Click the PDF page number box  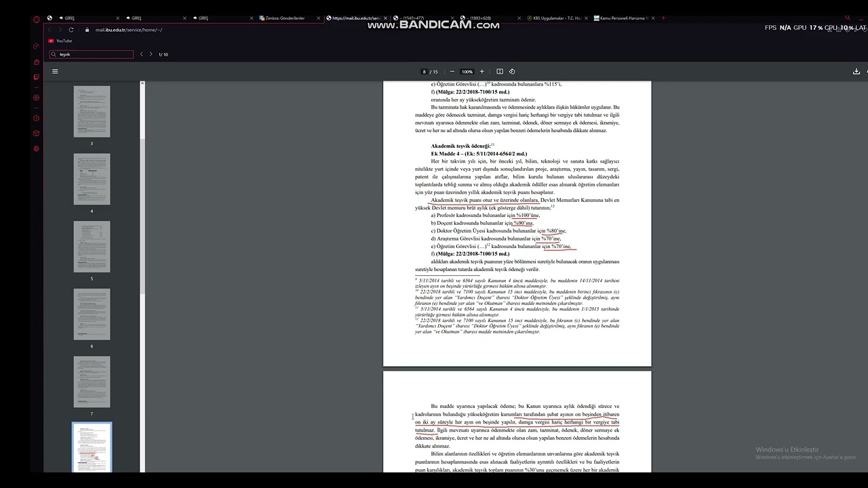click(x=425, y=71)
